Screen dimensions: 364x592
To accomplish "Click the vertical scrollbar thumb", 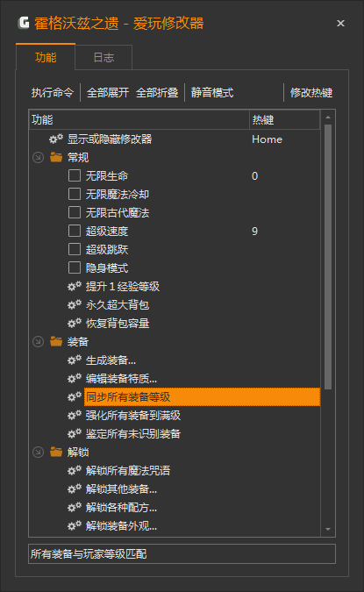I will click(328, 257).
